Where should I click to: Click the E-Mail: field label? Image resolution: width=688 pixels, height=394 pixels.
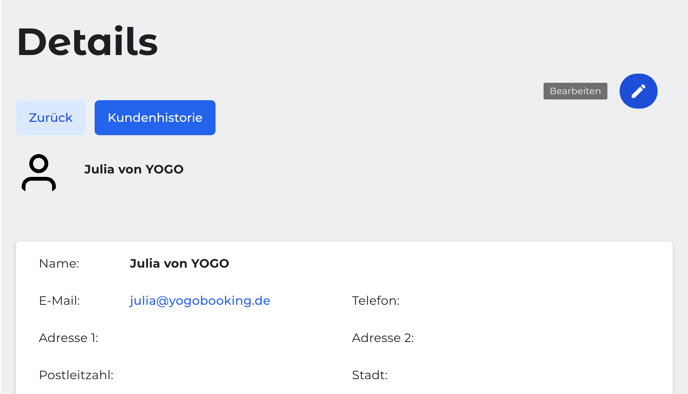click(x=59, y=301)
